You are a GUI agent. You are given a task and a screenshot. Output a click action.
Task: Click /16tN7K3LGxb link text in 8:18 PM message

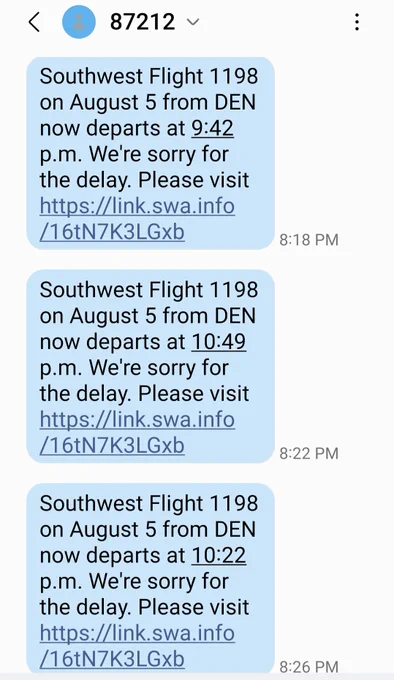pos(112,232)
